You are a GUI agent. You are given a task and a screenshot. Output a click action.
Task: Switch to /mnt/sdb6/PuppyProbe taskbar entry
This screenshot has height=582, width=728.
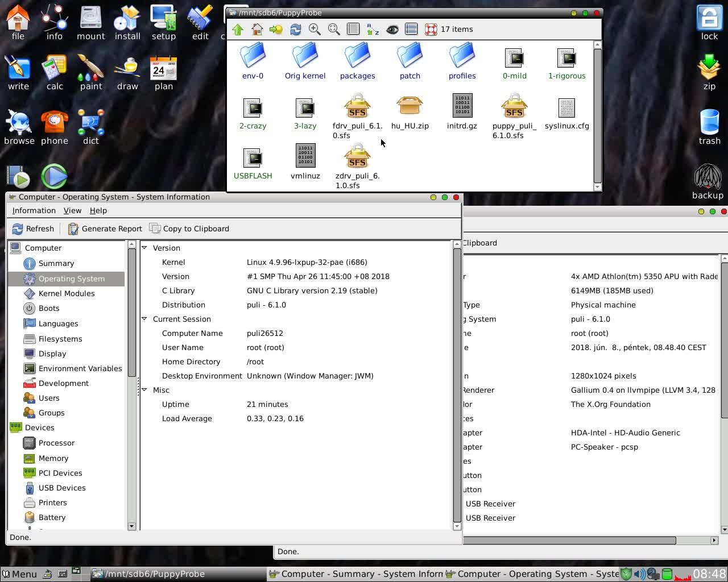[179, 574]
